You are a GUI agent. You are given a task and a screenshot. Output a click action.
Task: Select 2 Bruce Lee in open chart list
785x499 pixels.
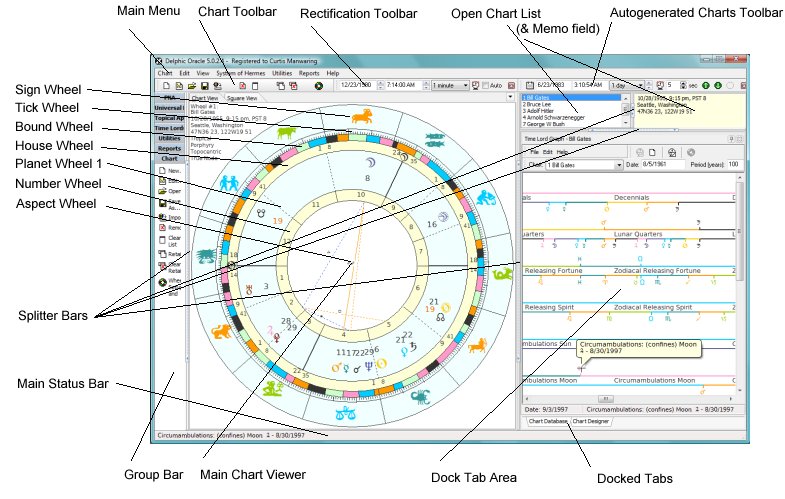pyautogui.click(x=571, y=105)
